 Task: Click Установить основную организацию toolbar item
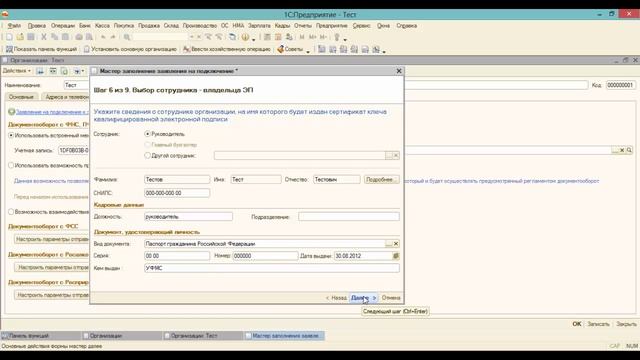pyautogui.click(x=130, y=49)
